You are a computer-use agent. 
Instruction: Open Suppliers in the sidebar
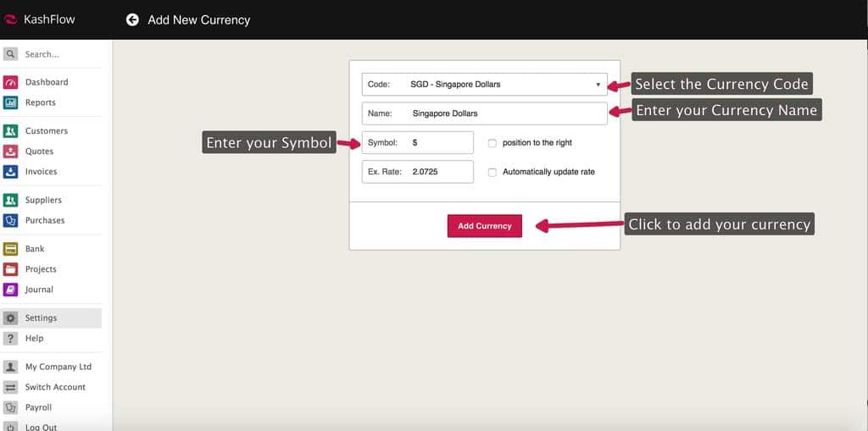coord(43,201)
